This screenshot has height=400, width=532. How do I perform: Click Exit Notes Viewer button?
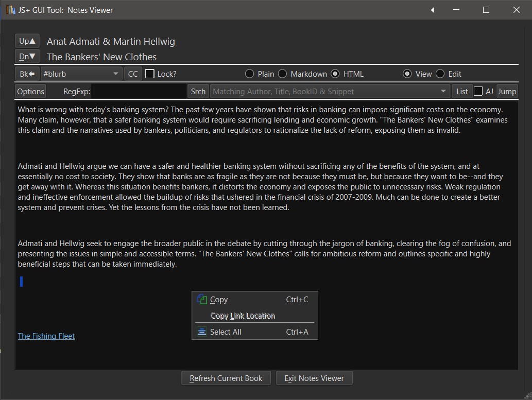314,378
